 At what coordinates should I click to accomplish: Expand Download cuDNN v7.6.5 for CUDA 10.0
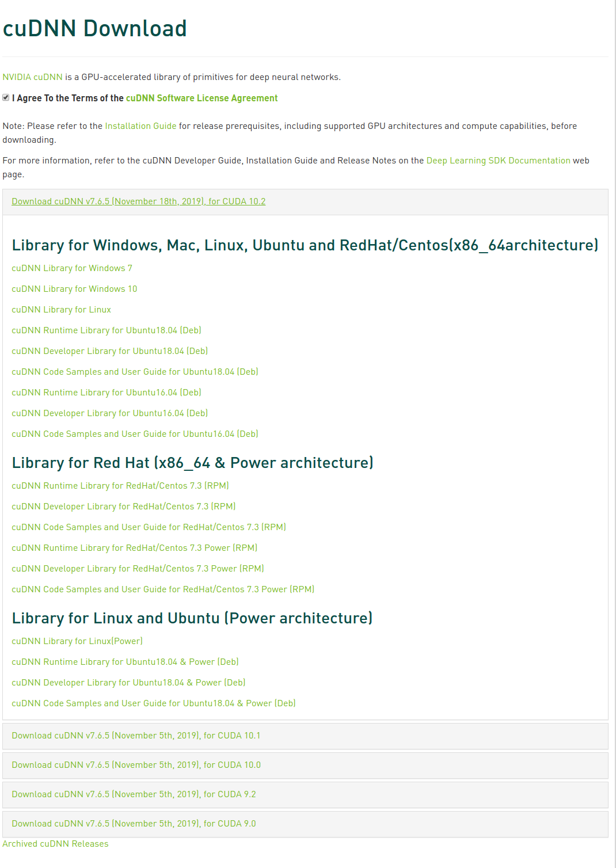(136, 765)
